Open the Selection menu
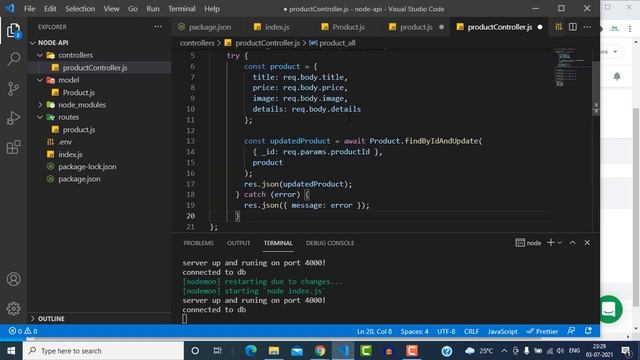 click(80, 9)
